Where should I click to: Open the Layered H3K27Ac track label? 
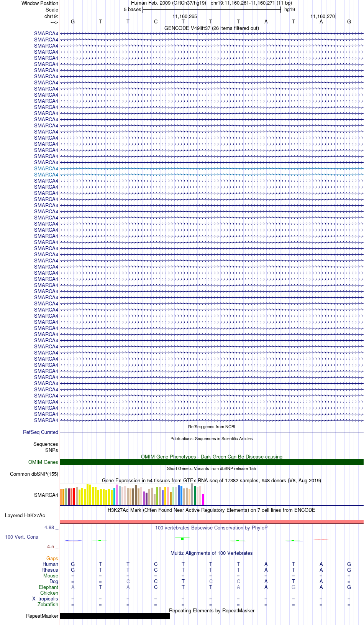25,515
